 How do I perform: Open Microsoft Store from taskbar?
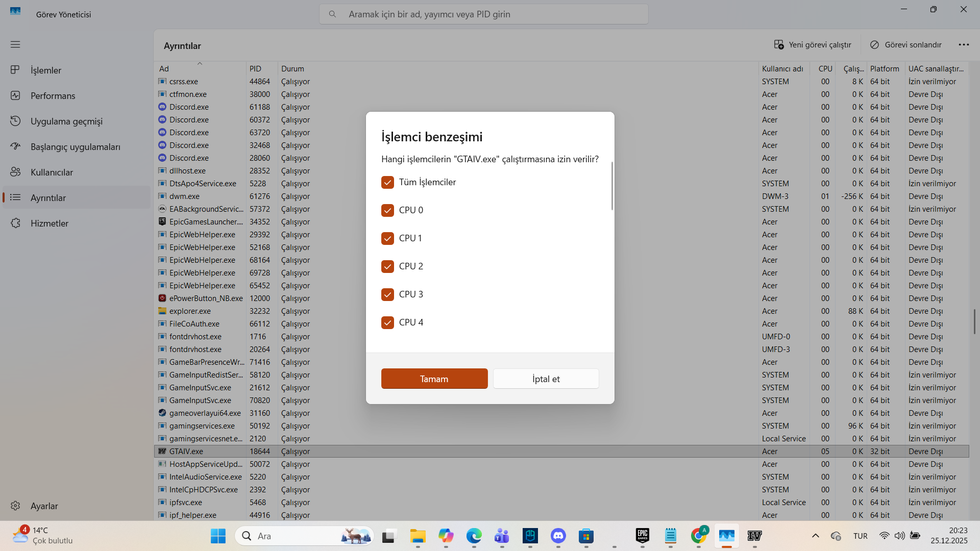click(586, 536)
